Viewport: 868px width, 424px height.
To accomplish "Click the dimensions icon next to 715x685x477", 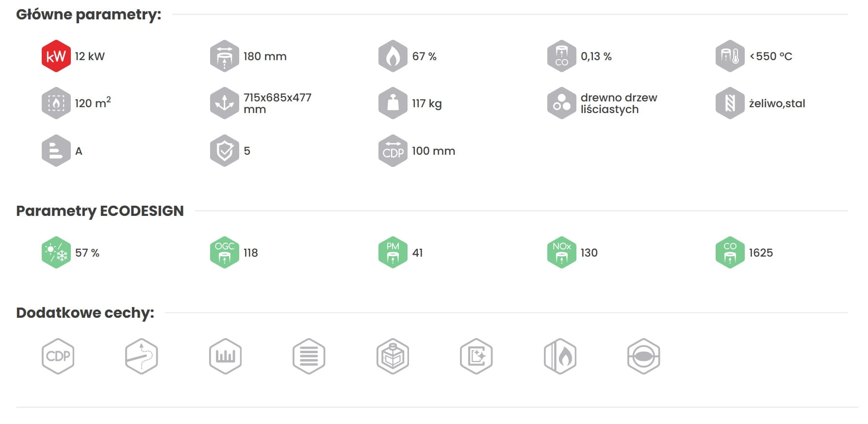I will coord(224,103).
